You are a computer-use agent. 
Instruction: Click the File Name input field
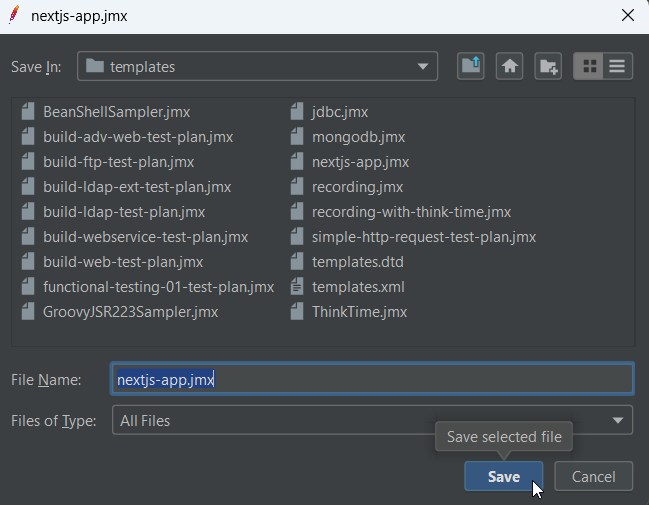372,379
